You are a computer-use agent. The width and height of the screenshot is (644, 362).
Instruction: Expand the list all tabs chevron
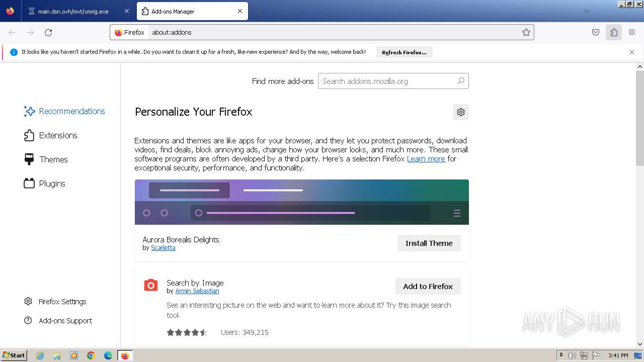pos(587,11)
